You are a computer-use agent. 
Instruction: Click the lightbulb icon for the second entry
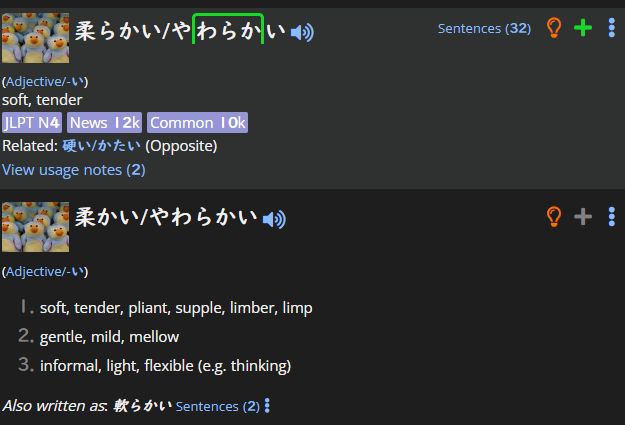(x=554, y=216)
